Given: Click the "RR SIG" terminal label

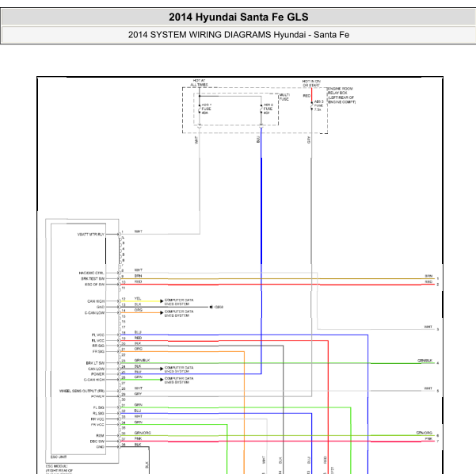Looking at the screenshot, I should (98, 346).
